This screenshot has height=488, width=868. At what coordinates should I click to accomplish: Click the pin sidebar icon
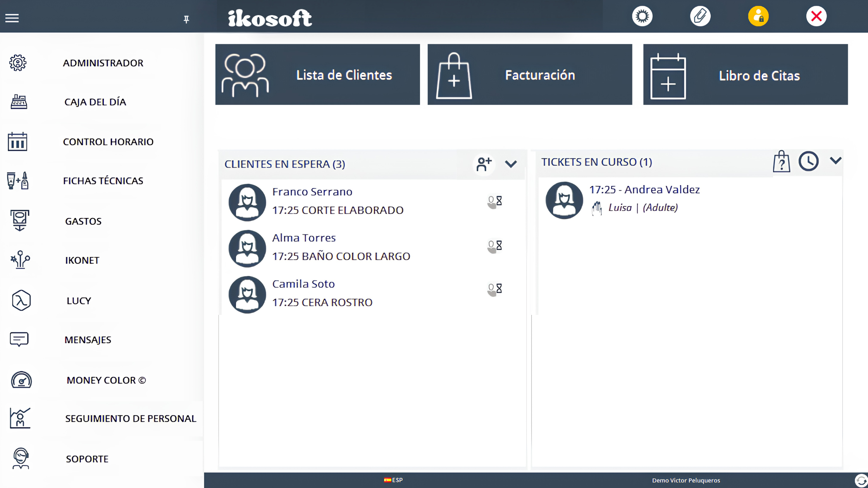(x=186, y=19)
